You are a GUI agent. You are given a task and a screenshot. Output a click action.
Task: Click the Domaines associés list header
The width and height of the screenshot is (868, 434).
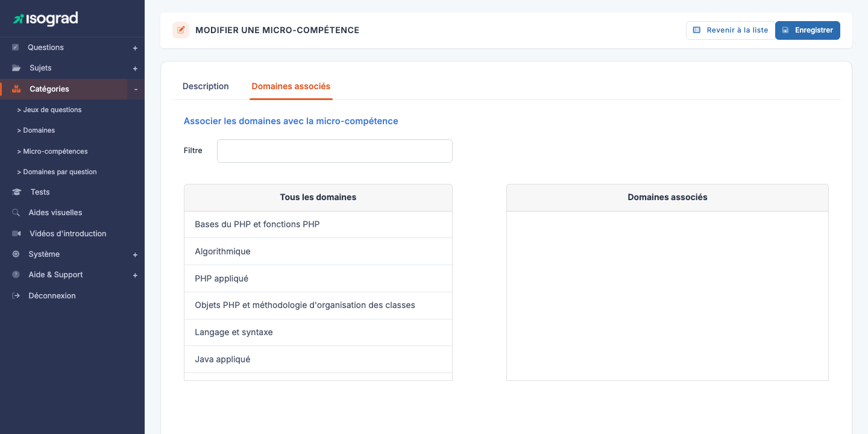[667, 197]
